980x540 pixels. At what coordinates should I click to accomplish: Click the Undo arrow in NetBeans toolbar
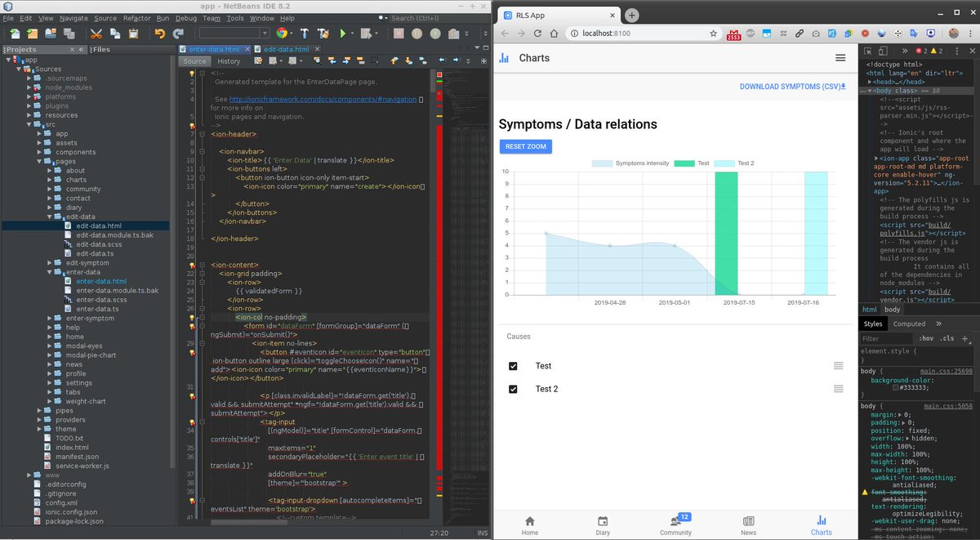click(159, 33)
